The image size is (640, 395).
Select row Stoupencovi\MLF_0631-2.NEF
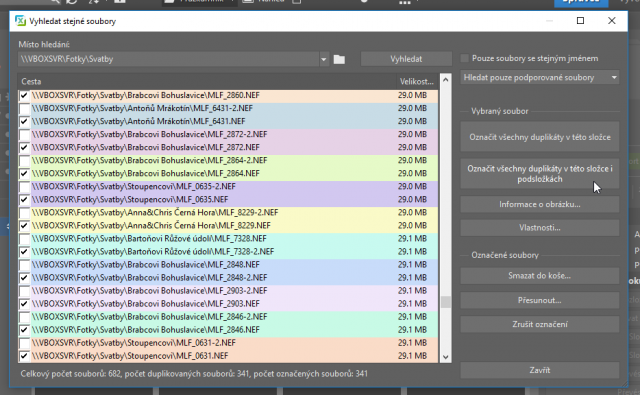pyautogui.click(x=228, y=343)
